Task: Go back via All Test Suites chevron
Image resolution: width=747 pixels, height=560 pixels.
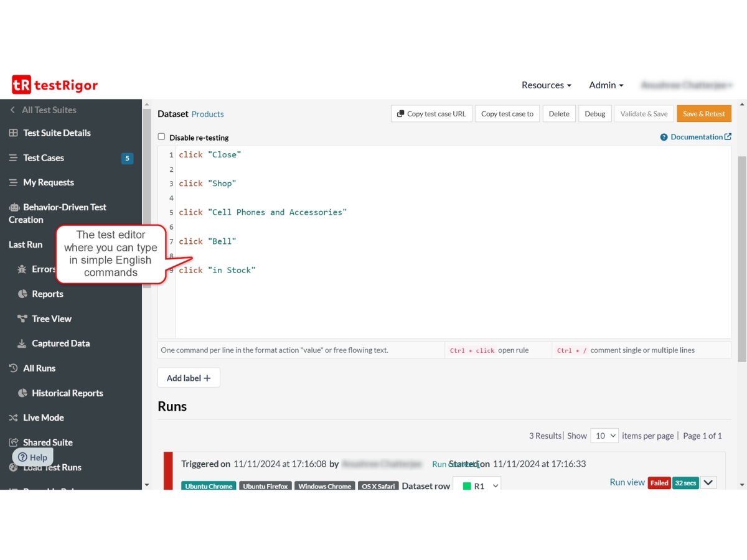Action: 12,110
